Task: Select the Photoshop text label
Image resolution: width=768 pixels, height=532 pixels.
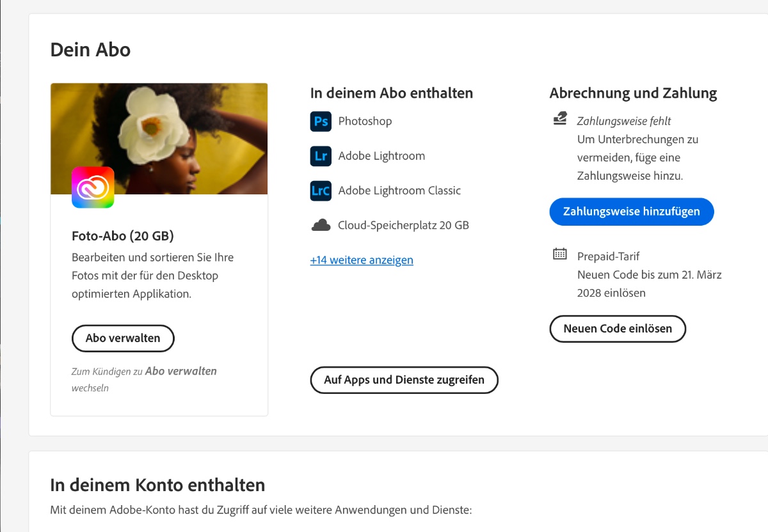Action: [365, 121]
